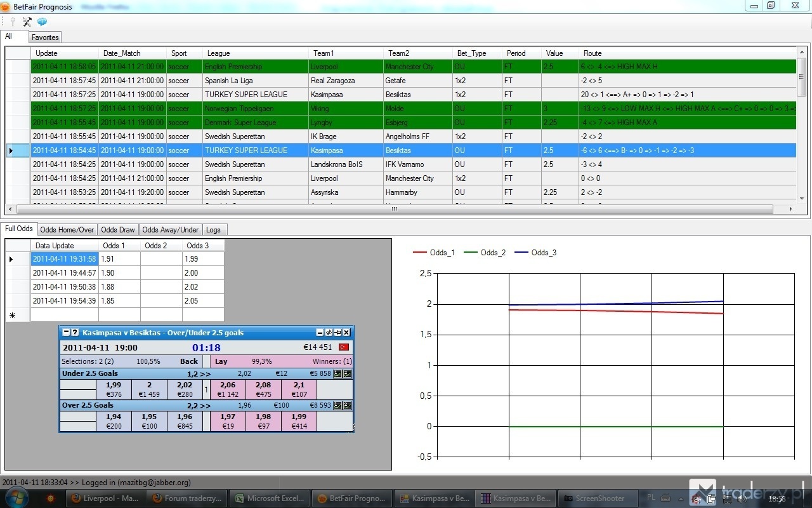The width and height of the screenshot is (812, 508).
Task: Click Odds_1 red legend entry
Action: 434,253
